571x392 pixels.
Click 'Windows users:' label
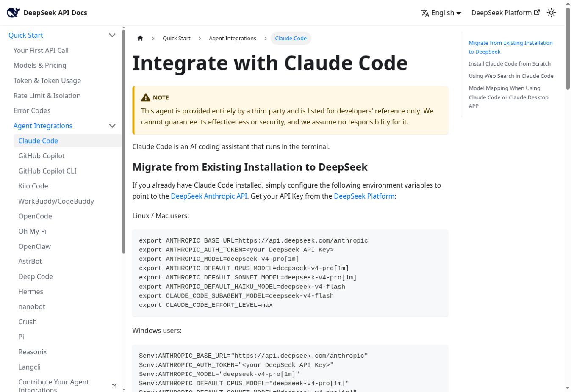[x=157, y=331]
